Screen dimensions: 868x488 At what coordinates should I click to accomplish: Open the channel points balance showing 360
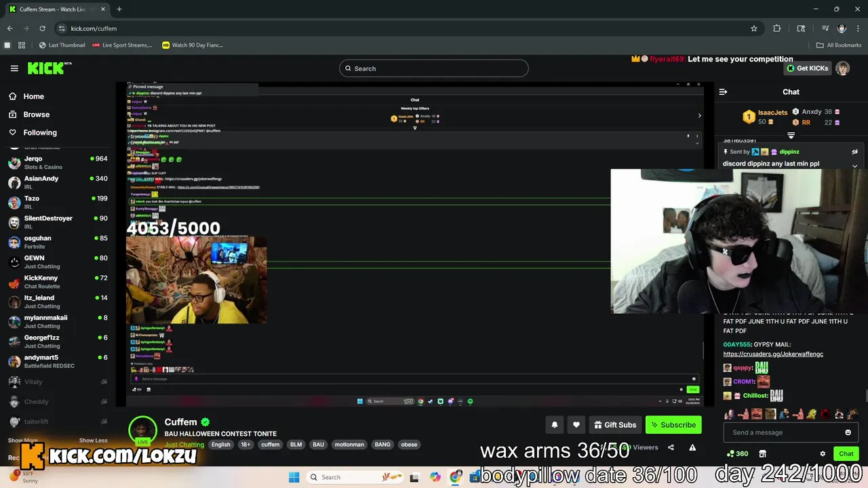coord(738,453)
